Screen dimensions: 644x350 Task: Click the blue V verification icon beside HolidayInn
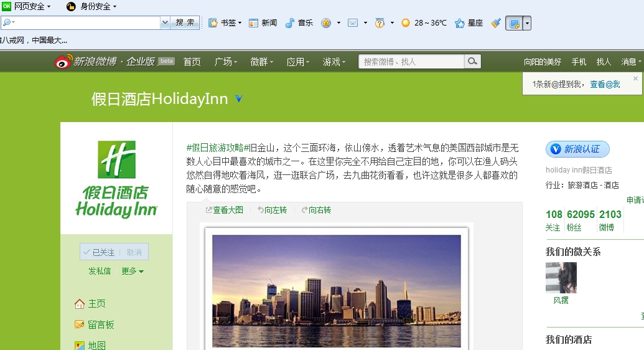[239, 98]
